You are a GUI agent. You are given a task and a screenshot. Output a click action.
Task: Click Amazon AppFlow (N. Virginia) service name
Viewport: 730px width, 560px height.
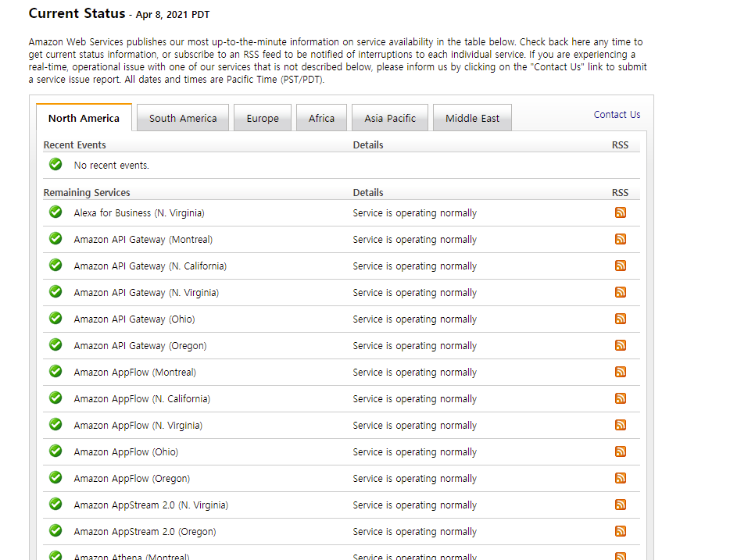coord(138,425)
